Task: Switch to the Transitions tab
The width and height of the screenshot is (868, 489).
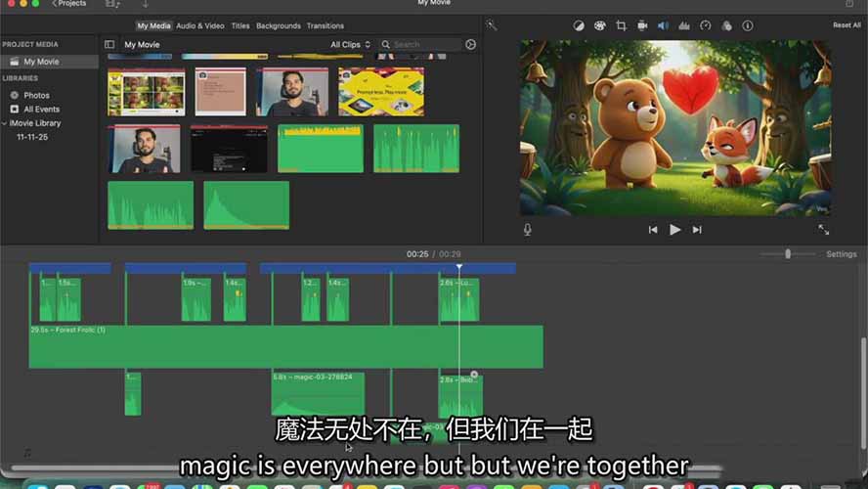Action: (325, 25)
